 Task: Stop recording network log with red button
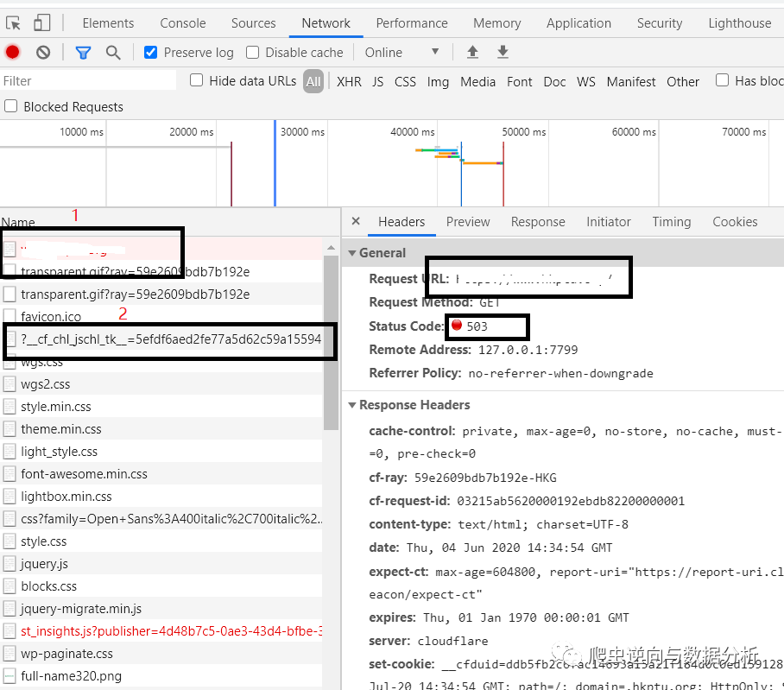tap(12, 52)
